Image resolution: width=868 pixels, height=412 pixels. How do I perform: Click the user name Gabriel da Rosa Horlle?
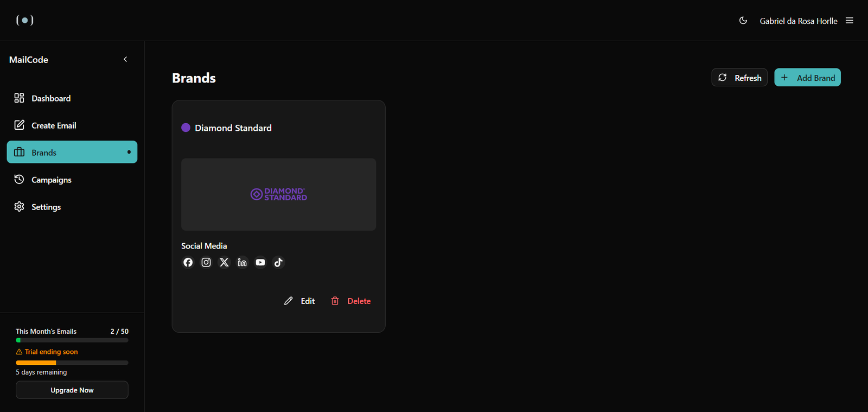pos(799,21)
